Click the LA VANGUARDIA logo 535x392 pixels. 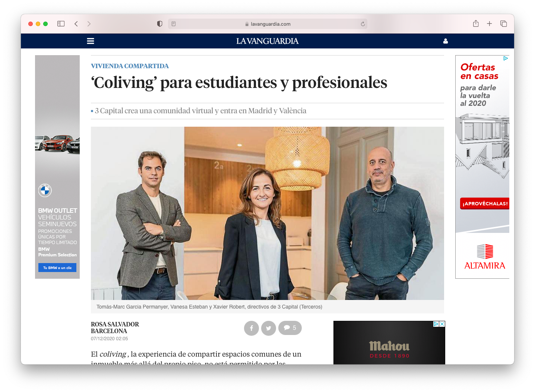click(x=267, y=41)
